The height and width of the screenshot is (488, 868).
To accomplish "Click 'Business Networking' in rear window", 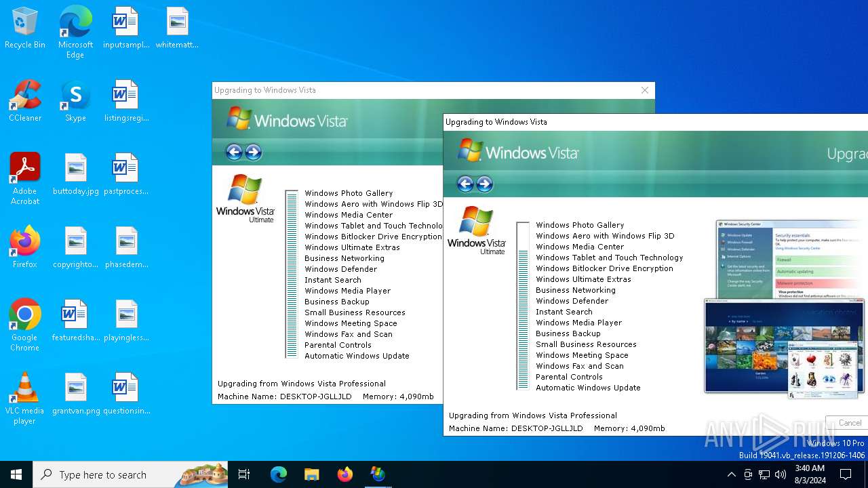I will [x=344, y=258].
